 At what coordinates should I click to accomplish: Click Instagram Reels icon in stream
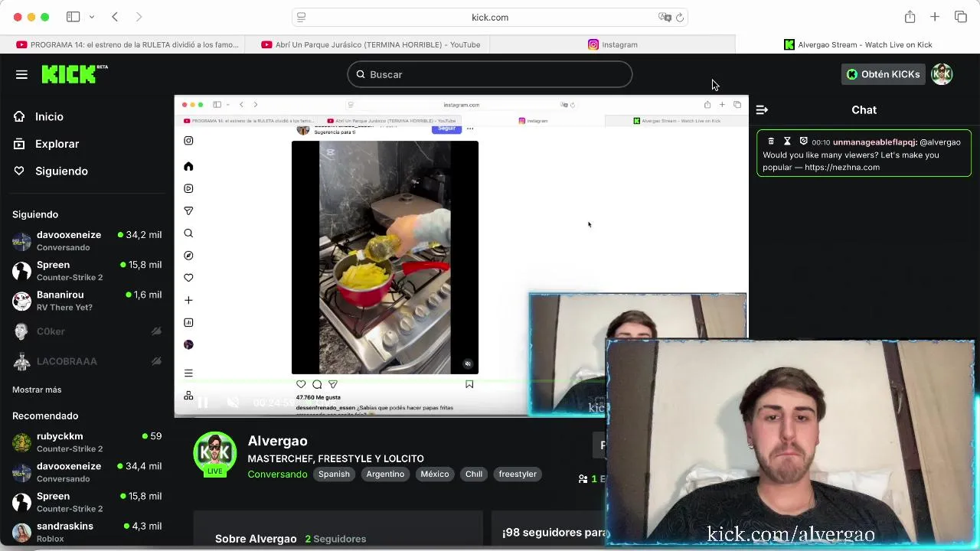pos(188,188)
